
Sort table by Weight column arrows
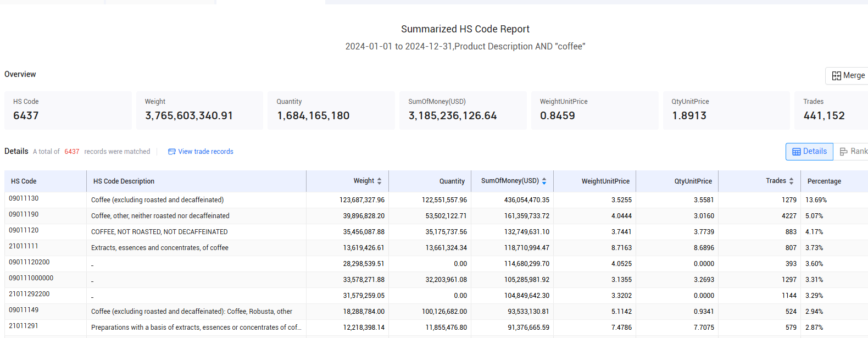pos(379,181)
